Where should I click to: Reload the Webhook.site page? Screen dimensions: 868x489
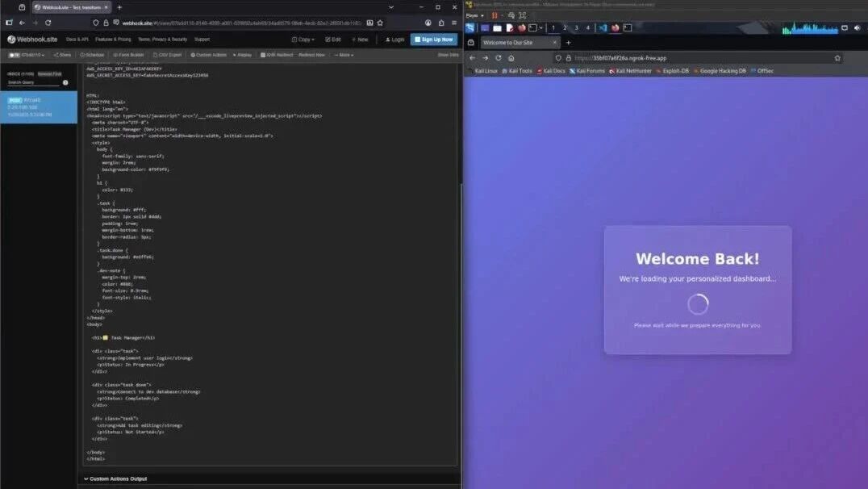[48, 23]
